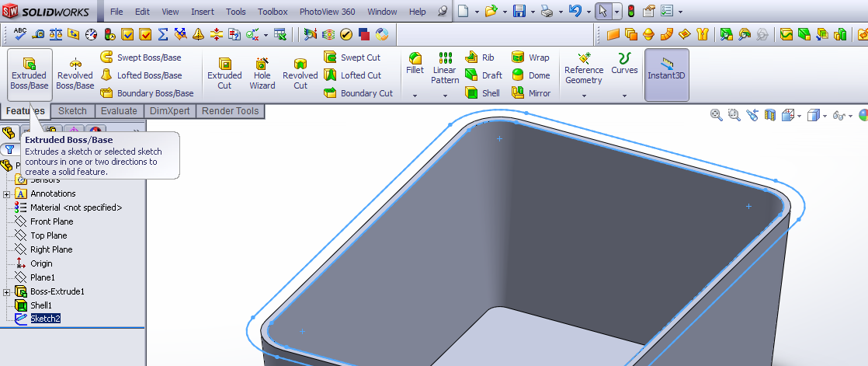Select the Extruded Cut tool

click(224, 74)
